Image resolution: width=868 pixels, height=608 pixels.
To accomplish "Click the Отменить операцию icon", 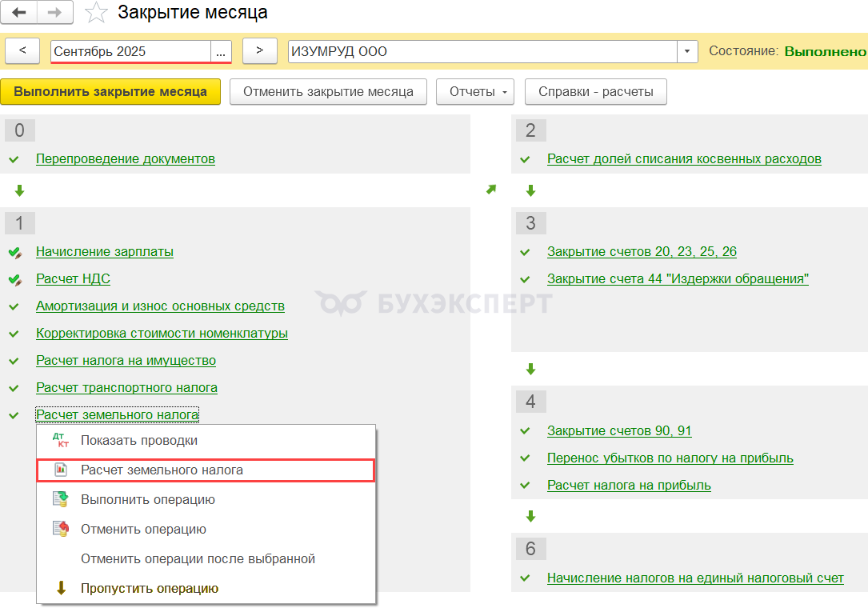I will tap(61, 529).
